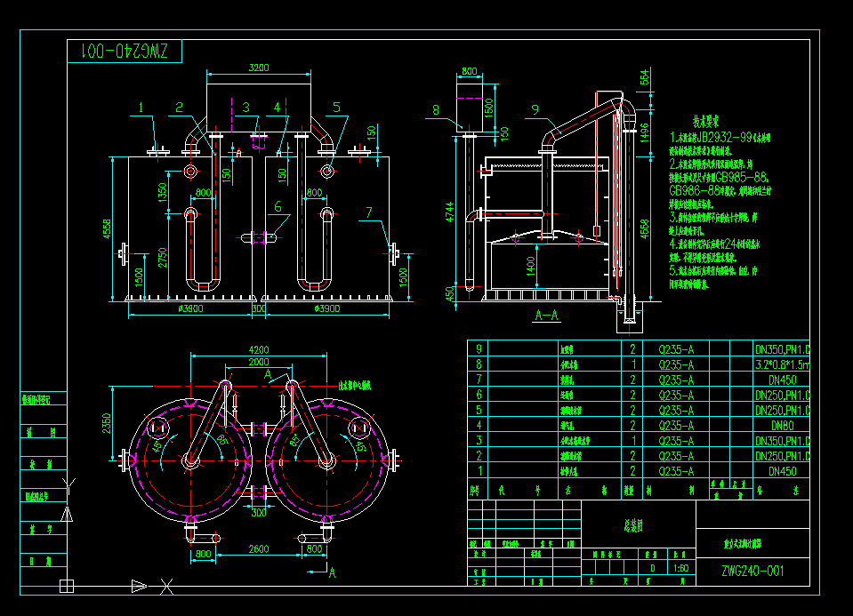Select the 3.2*0.8*1.5m specification cell
The image size is (853, 616).
click(x=782, y=364)
